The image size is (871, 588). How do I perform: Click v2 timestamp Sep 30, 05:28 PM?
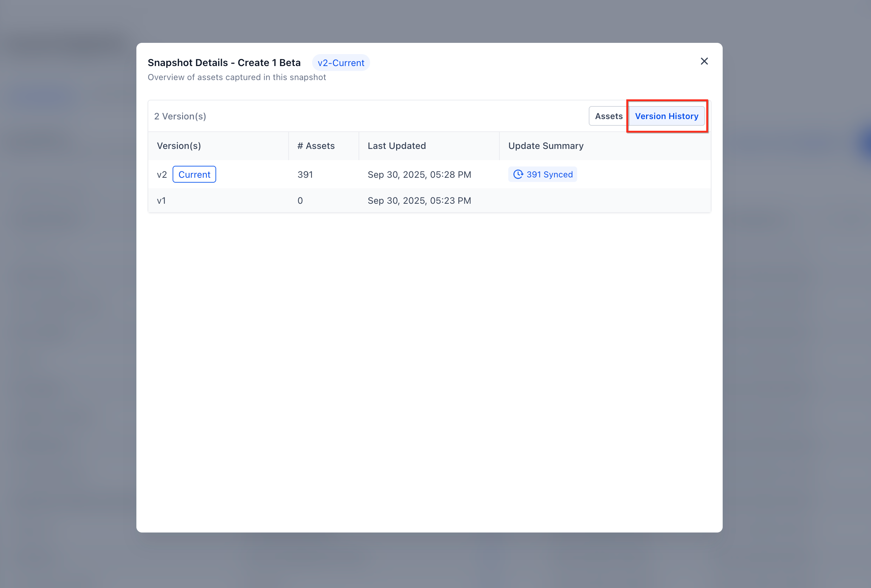419,175
